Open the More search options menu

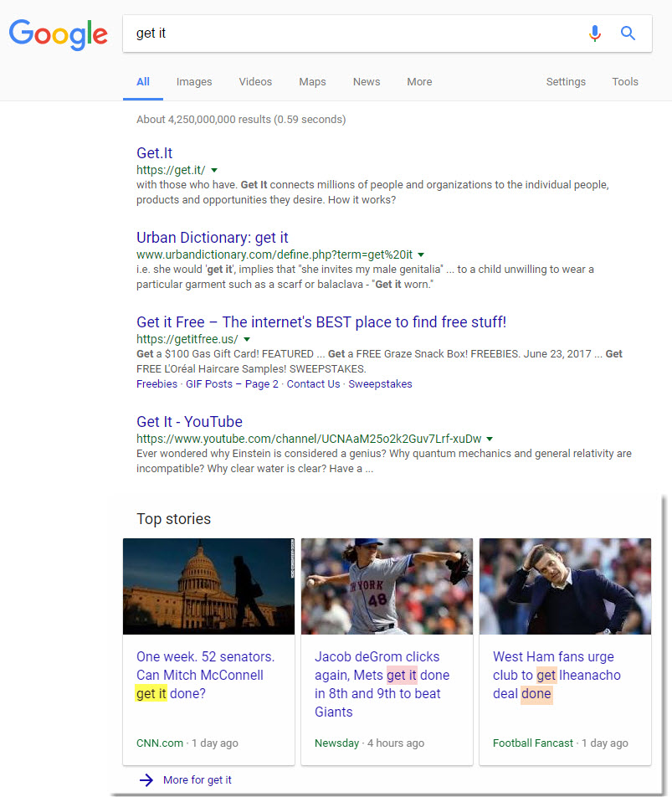tap(419, 82)
